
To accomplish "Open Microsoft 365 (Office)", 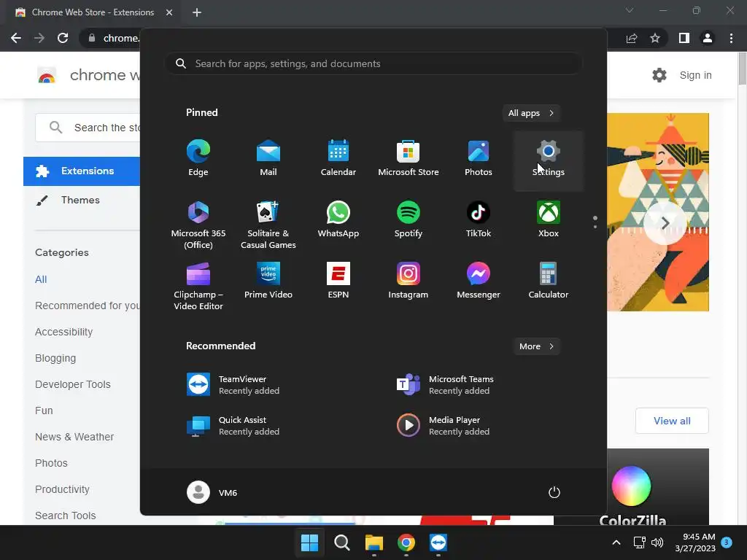I will pos(198,226).
